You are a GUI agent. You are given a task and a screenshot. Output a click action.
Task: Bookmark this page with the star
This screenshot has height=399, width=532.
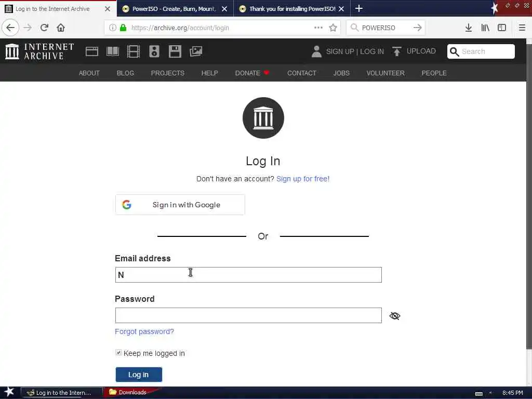(333, 28)
